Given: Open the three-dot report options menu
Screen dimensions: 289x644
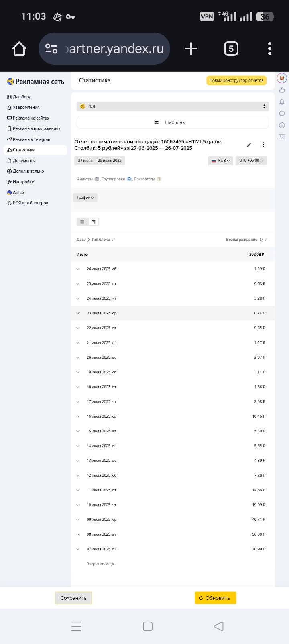Looking at the screenshot, I should pyautogui.click(x=263, y=145).
